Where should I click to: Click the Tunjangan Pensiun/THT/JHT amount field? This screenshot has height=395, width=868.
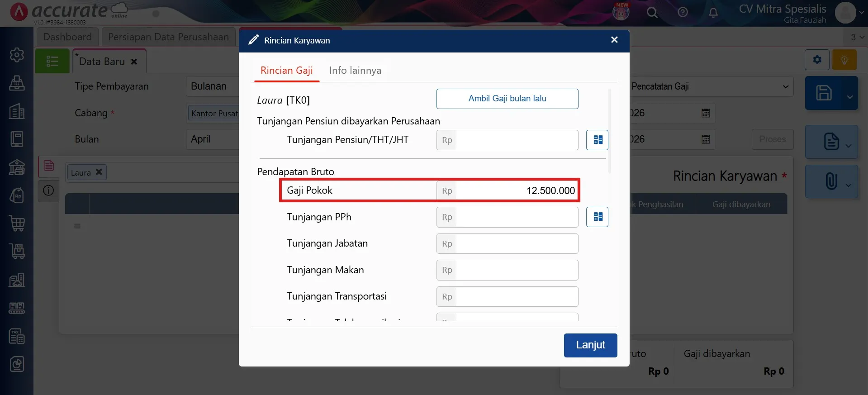point(507,140)
